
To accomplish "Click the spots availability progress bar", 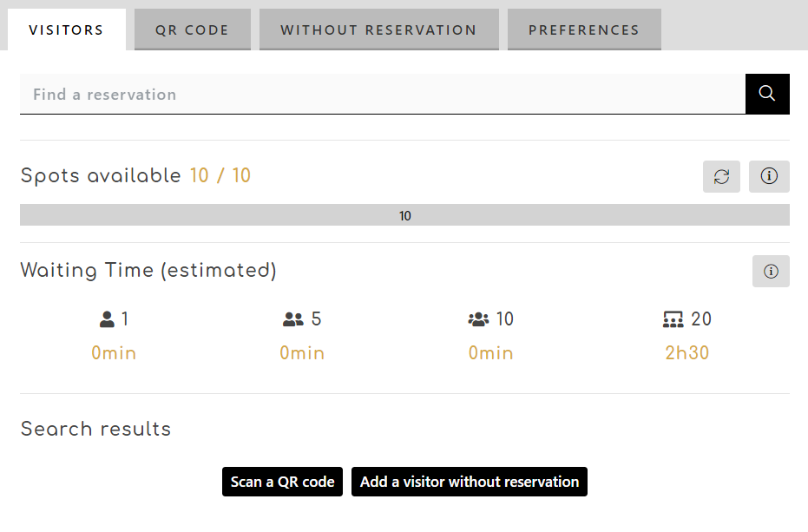I will point(404,215).
